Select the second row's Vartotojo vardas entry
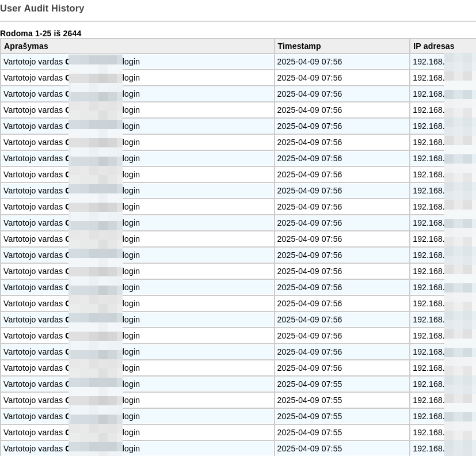The image size is (476, 456). pos(71,78)
